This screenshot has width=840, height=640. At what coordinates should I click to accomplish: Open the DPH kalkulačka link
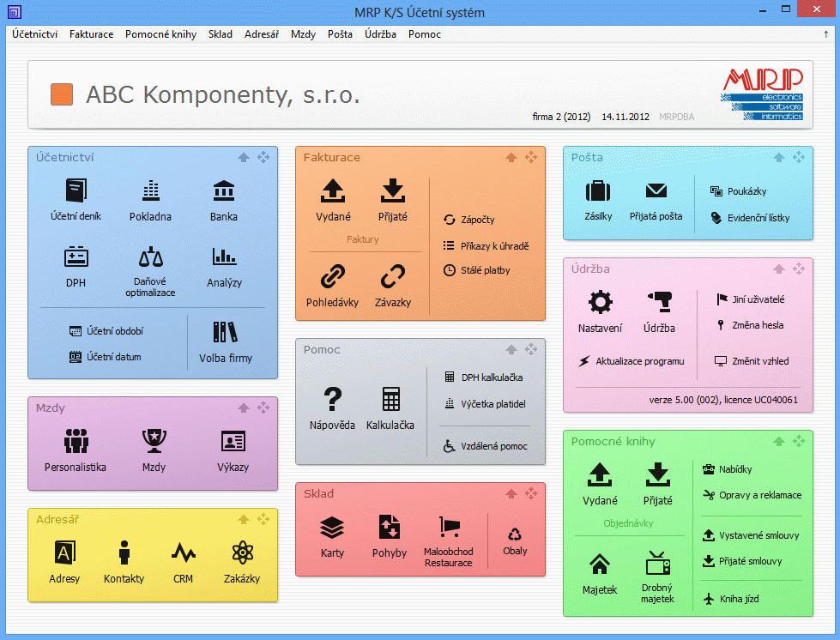pos(484,377)
